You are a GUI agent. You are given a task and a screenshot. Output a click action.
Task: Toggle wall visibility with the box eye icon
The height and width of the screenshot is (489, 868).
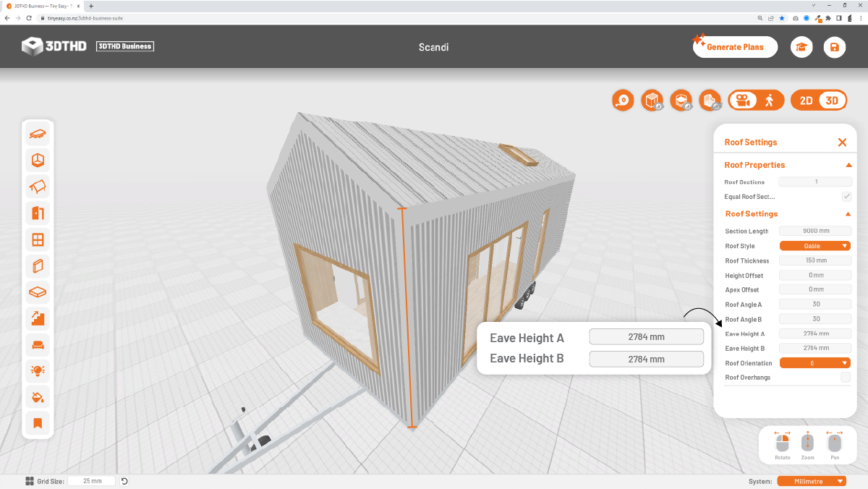coord(652,101)
